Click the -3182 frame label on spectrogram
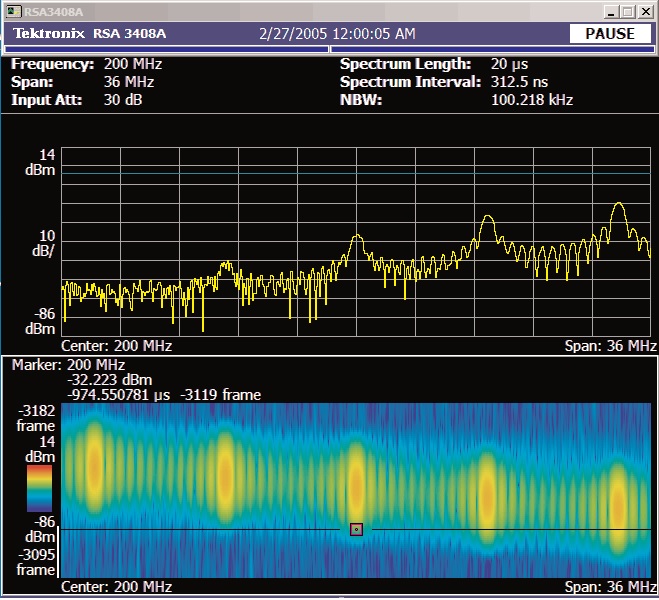Image resolution: width=659 pixels, height=600 pixels. coord(34,417)
